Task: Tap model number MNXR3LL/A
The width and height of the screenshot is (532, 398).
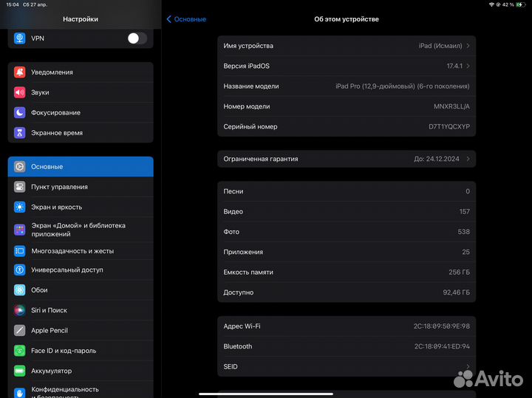Action: [451, 106]
